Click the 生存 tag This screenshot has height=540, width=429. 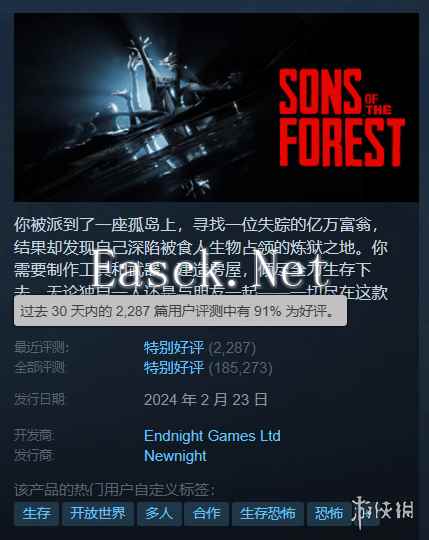pyautogui.click(x=36, y=513)
